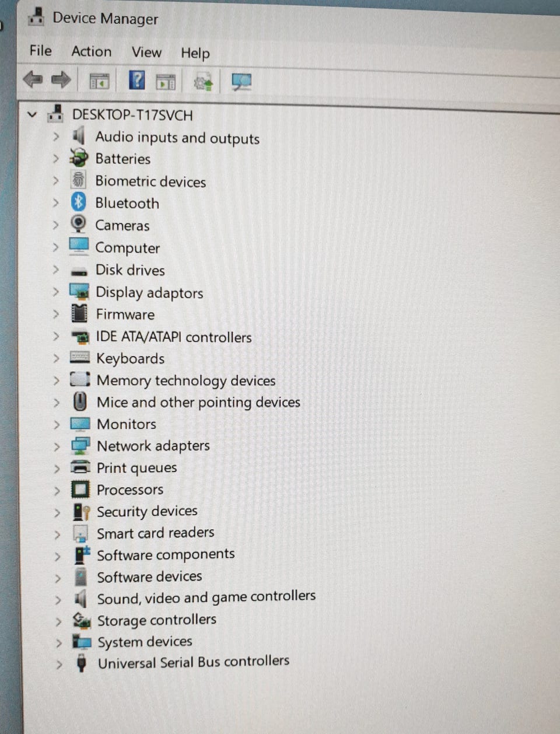The image size is (560, 734).
Task: Click the Print queues printer icon
Action: (80, 467)
